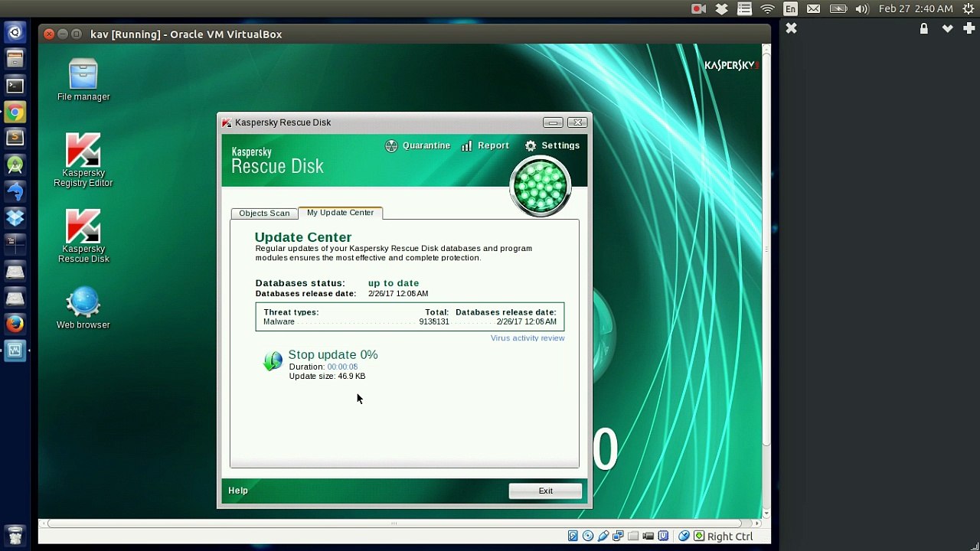Open the En keyboard layout indicator
Viewport: 980px width, 551px height.
click(790, 9)
